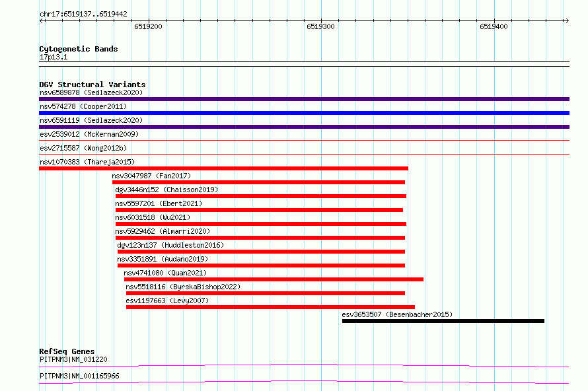
Task: Click the 6519300 ruler tick label
Action: click(320, 26)
